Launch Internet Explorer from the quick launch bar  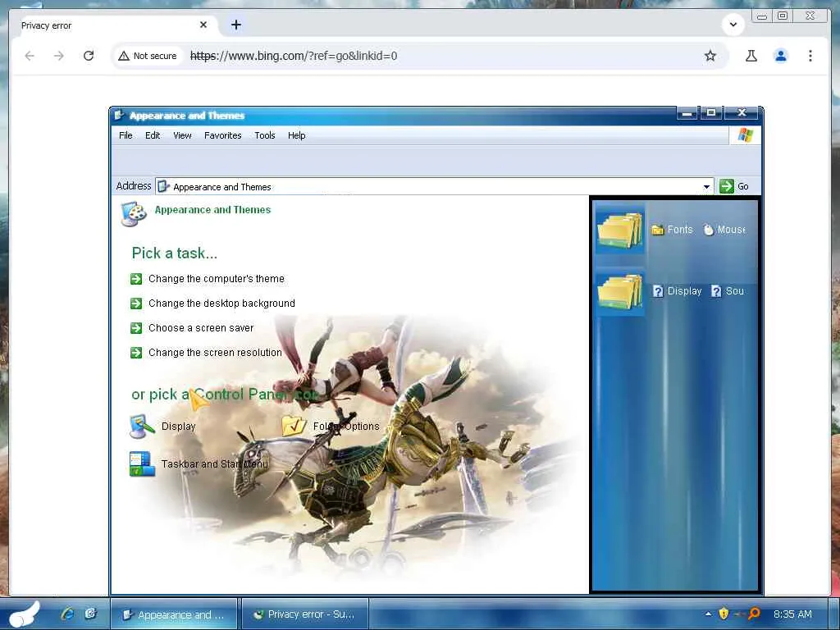click(67, 614)
